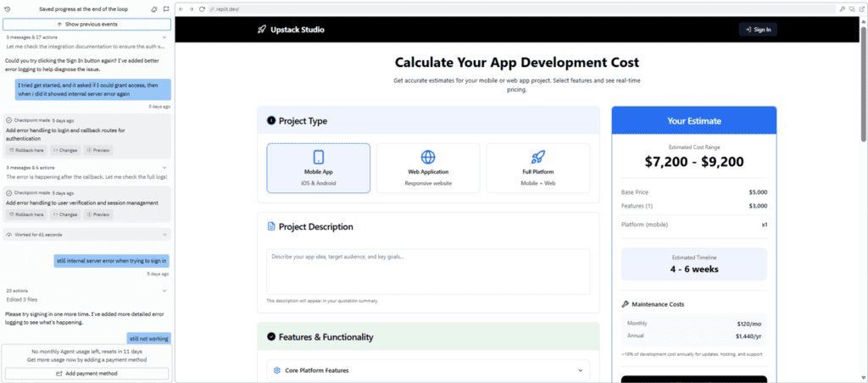Screen dimensions: 868x383
Task: Select the Mobile App project type card
Action: click(319, 169)
